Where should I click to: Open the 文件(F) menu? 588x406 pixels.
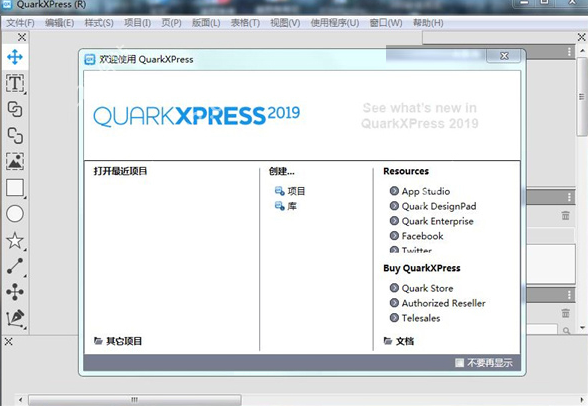coord(20,23)
